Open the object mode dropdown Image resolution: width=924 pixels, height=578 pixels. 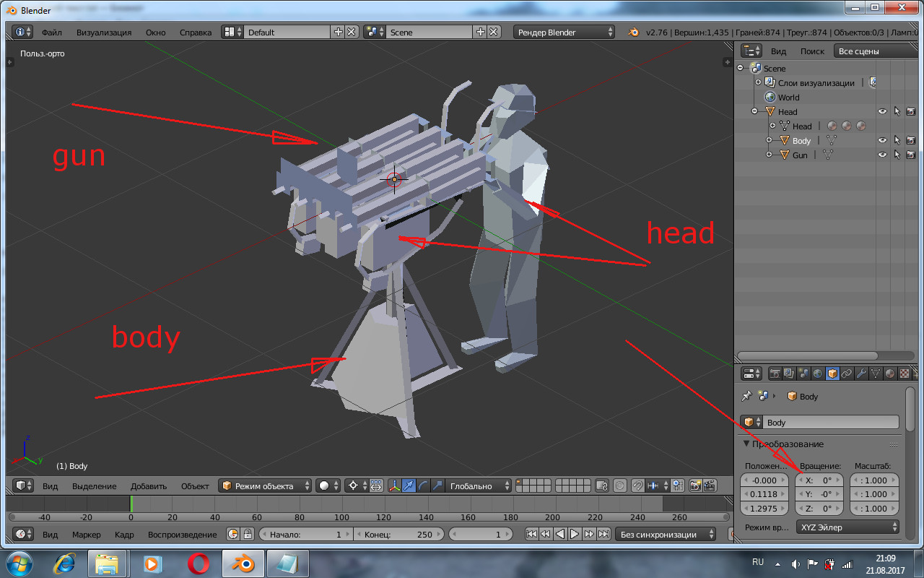point(265,486)
